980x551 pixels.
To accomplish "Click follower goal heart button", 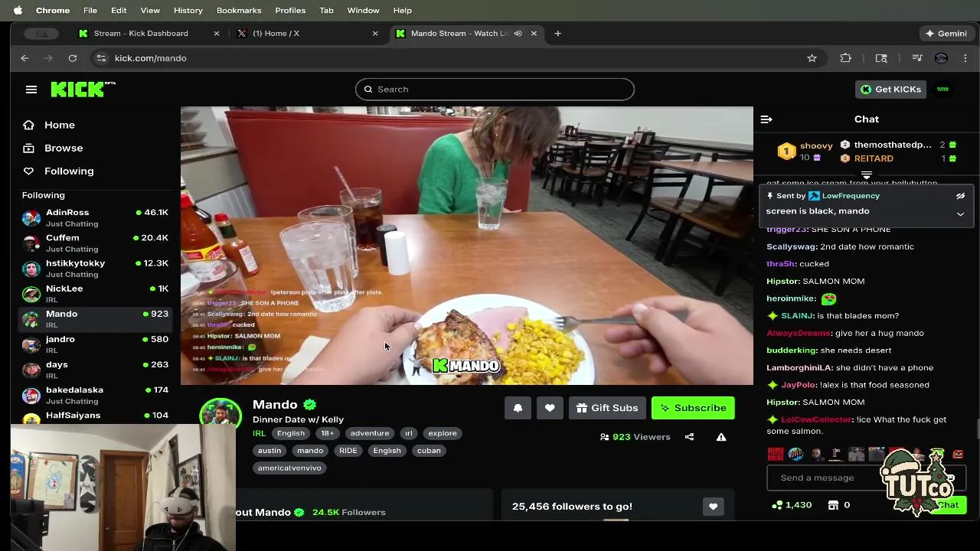I will 713,507.
